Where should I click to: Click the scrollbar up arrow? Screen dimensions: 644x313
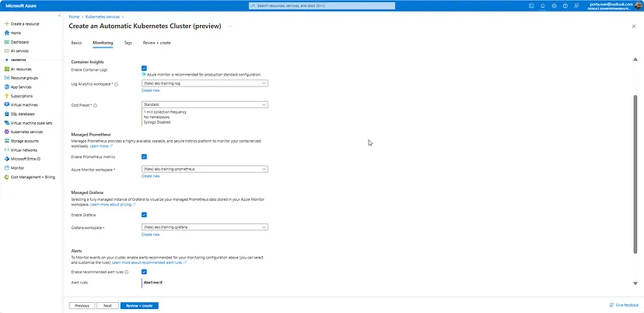(x=635, y=60)
